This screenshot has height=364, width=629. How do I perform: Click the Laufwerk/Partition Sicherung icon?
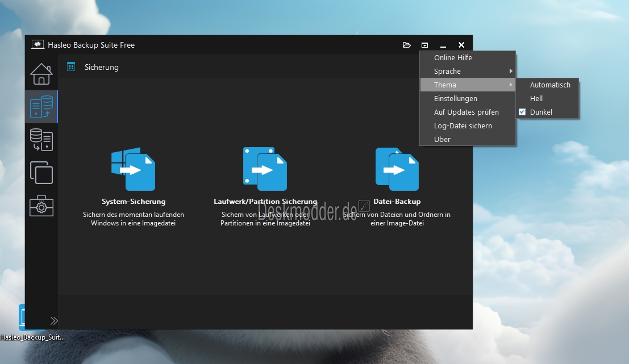(265, 169)
